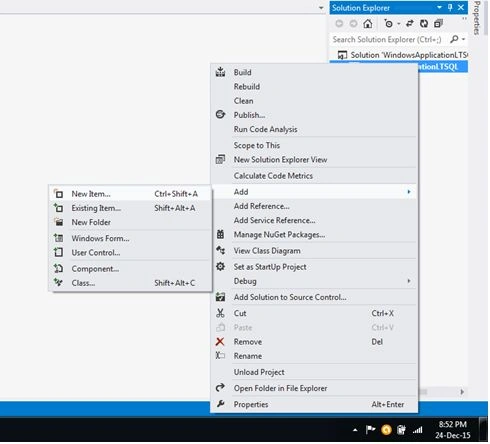Select Set as StartUp Project
490x444 pixels.
[x=314, y=267]
